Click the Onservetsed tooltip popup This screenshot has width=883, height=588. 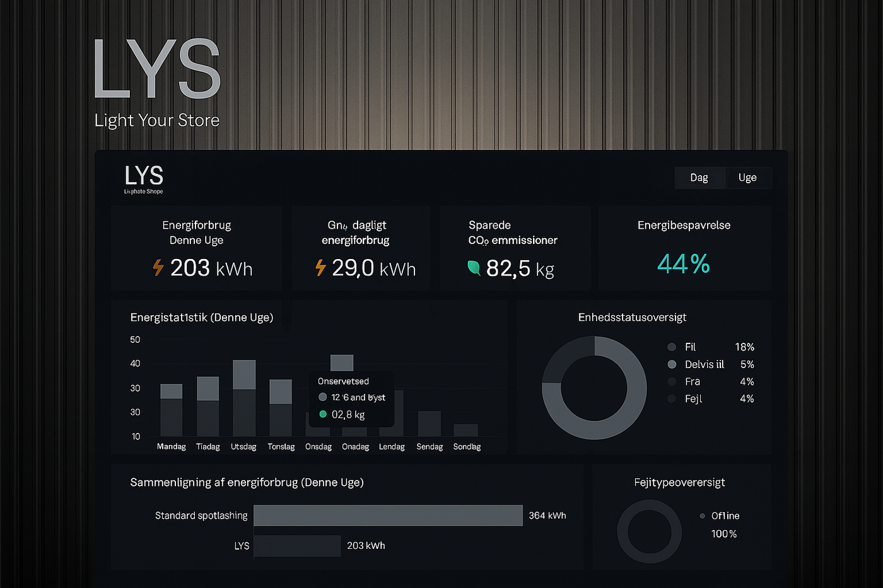pos(351,398)
